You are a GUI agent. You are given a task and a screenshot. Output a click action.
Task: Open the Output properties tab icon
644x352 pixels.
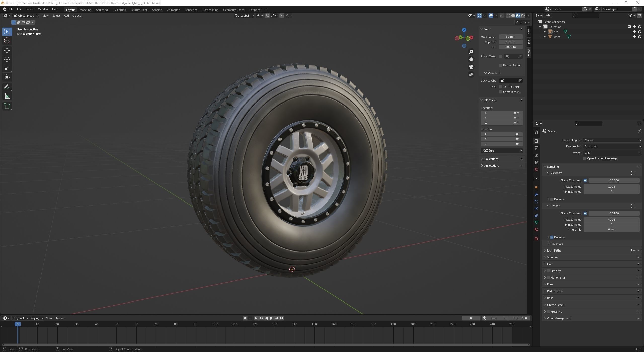pyautogui.click(x=536, y=148)
